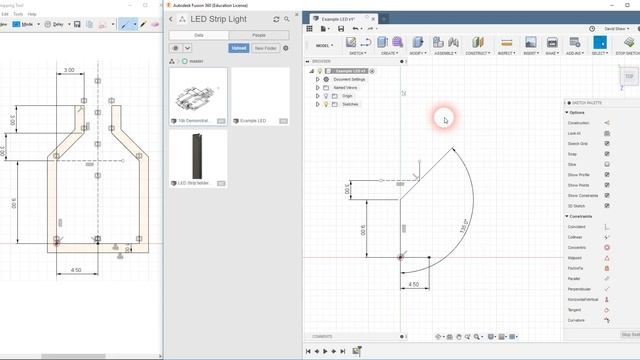This screenshot has width=640, height=360.
Task: Collapse the Constraints section in Sketch Palette
Action: 567,216
